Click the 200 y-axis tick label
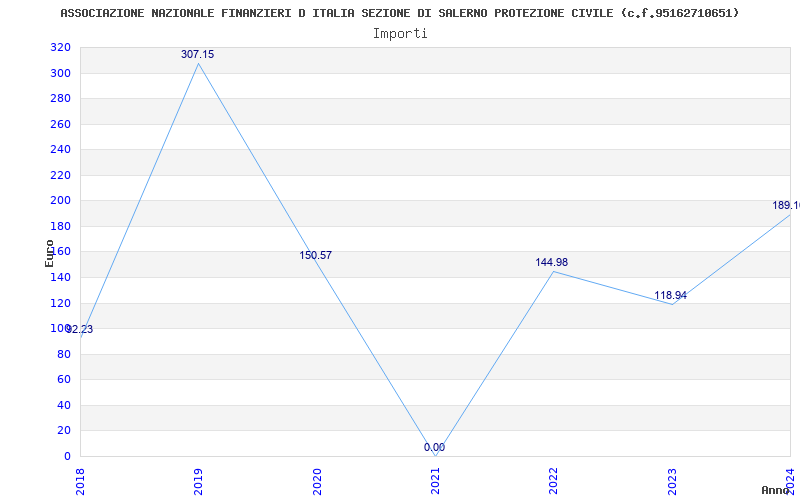The width and height of the screenshot is (800, 500). click(60, 201)
